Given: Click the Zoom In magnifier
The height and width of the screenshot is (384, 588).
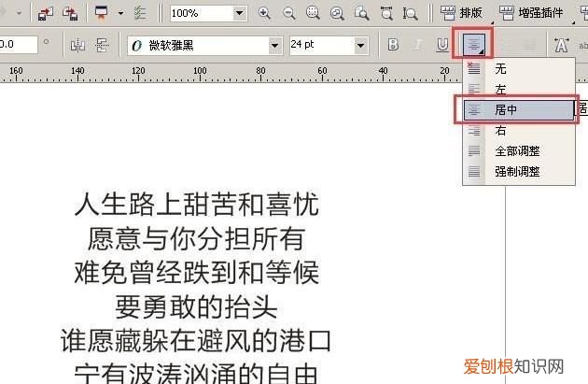Looking at the screenshot, I should (x=264, y=13).
